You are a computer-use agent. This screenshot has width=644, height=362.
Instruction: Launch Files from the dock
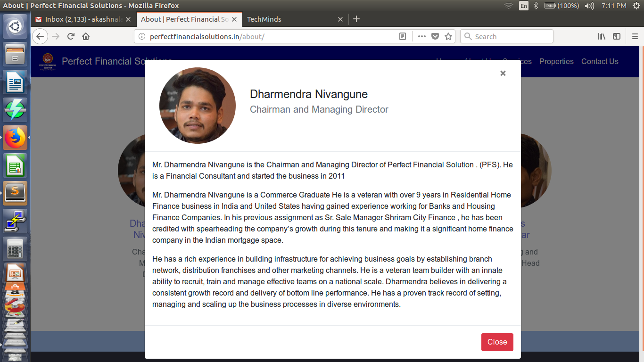coord(16,54)
